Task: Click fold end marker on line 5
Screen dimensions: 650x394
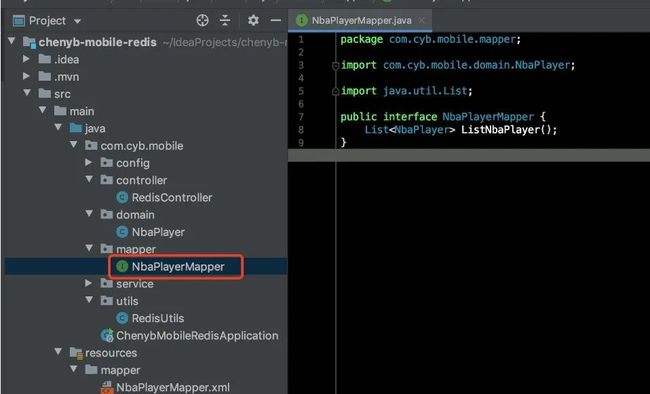Action: [335, 91]
